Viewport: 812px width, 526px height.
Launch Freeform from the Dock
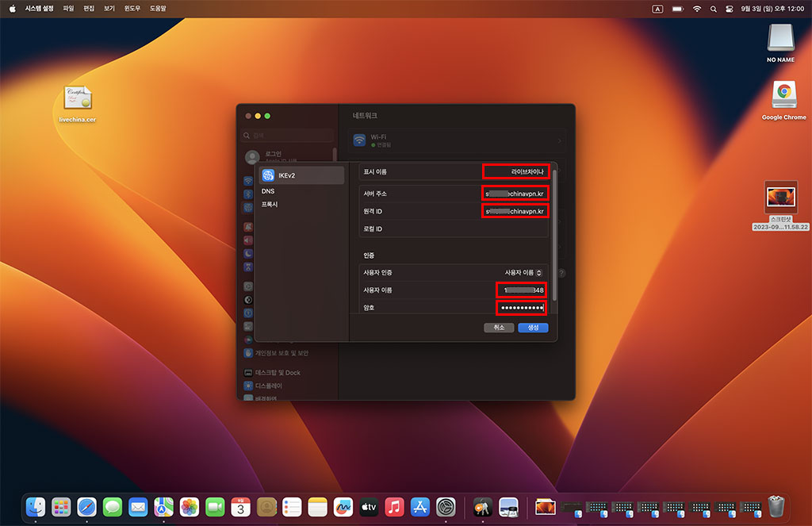343,507
